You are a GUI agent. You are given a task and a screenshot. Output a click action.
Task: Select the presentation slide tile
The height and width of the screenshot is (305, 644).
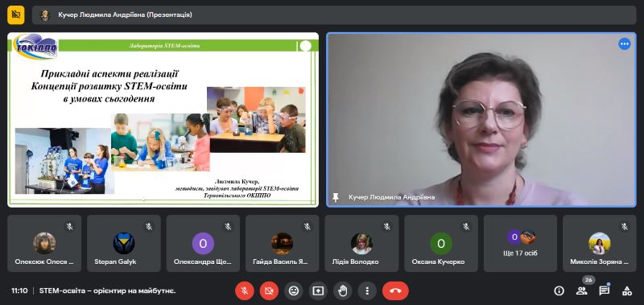coord(163,119)
